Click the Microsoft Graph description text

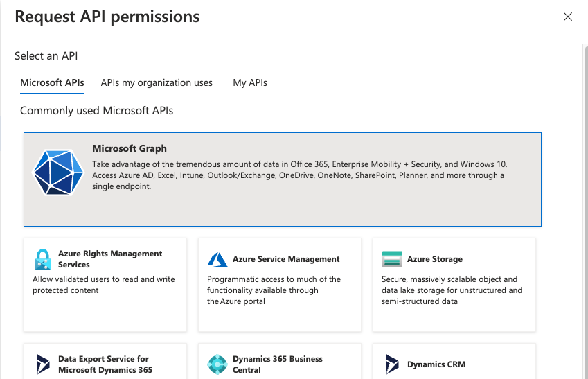coord(299,175)
